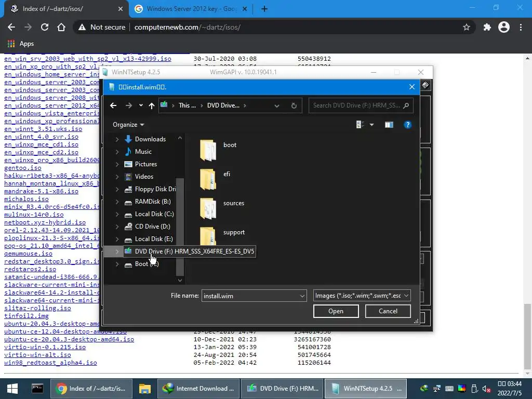Click DVD Drive breadcrumb segment
This screenshot has width=532, height=399.
click(x=223, y=105)
